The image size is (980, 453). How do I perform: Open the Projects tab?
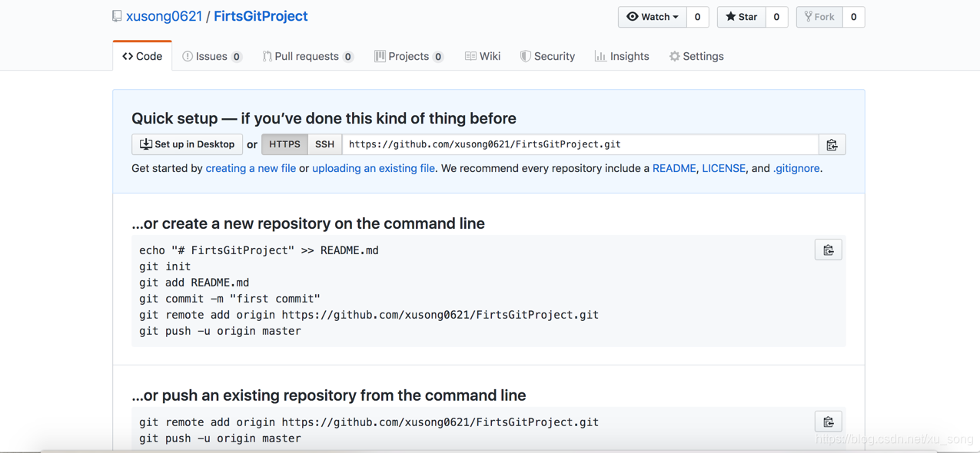coord(408,56)
